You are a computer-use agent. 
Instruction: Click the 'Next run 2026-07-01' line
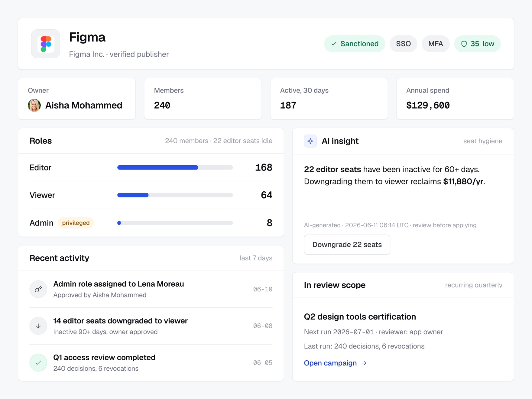coord(373,332)
